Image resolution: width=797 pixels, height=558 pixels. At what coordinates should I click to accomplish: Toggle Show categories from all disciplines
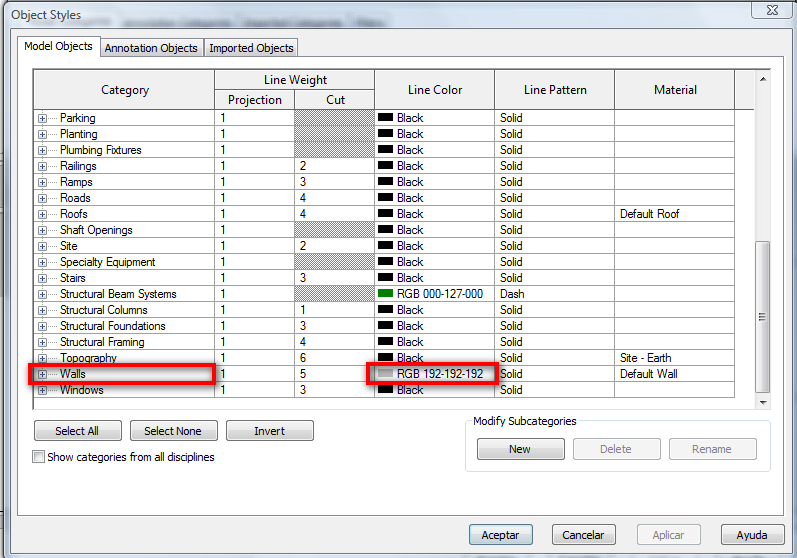38,457
